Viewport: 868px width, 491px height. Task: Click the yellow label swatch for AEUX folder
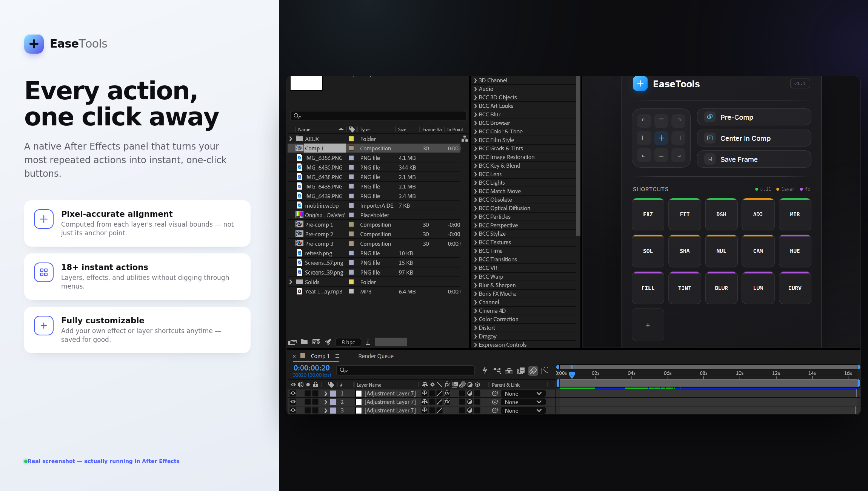[x=351, y=139]
